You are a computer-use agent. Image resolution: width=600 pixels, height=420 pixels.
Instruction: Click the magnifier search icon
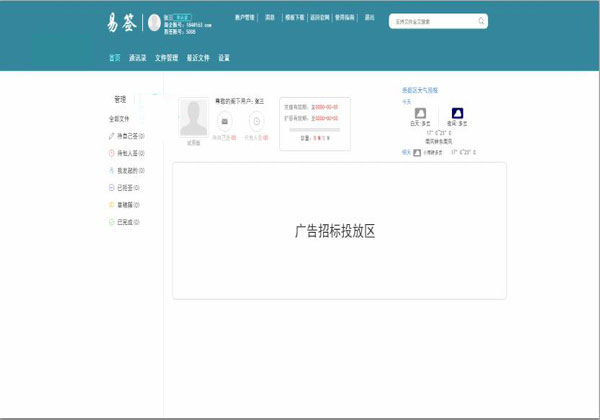point(481,21)
